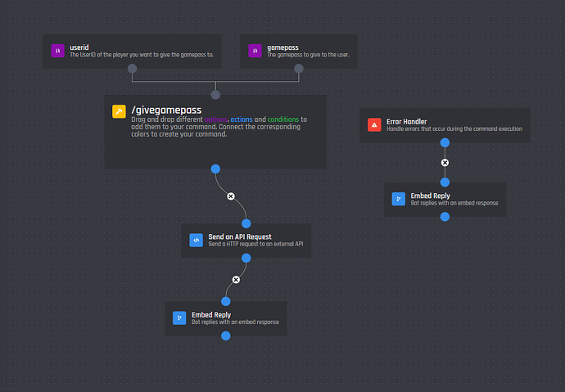
Task: Click the purple gamepass option icon
Action: coord(255,51)
